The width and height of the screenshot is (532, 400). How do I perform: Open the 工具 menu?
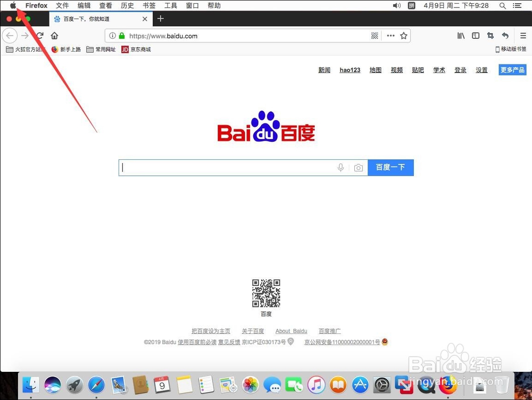(171, 5)
